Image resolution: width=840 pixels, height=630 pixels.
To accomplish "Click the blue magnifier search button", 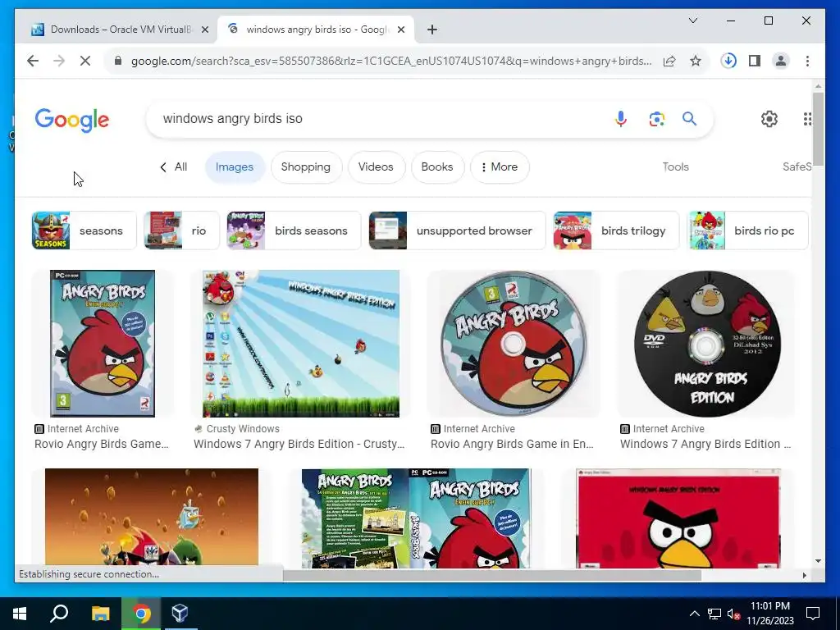I will (689, 119).
